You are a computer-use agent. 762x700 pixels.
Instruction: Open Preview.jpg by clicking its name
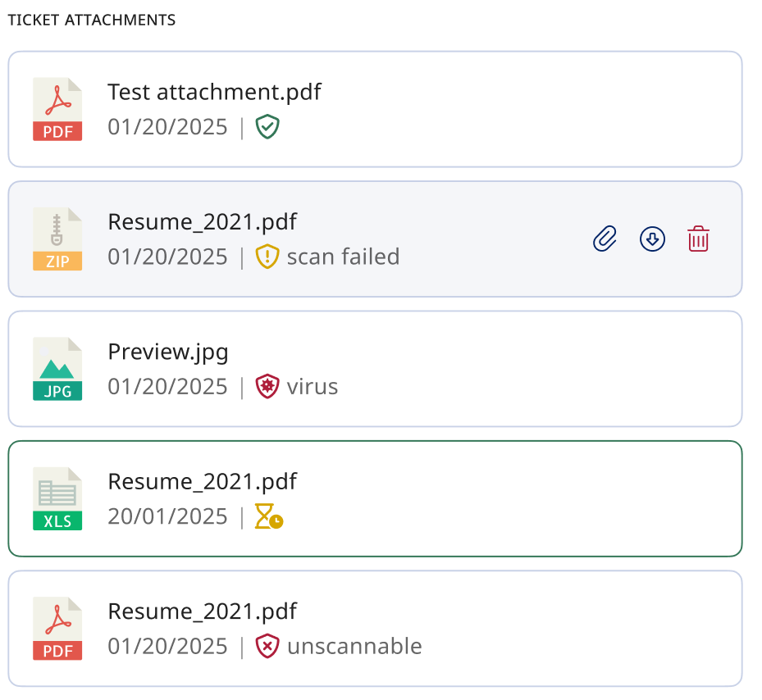pos(168,351)
